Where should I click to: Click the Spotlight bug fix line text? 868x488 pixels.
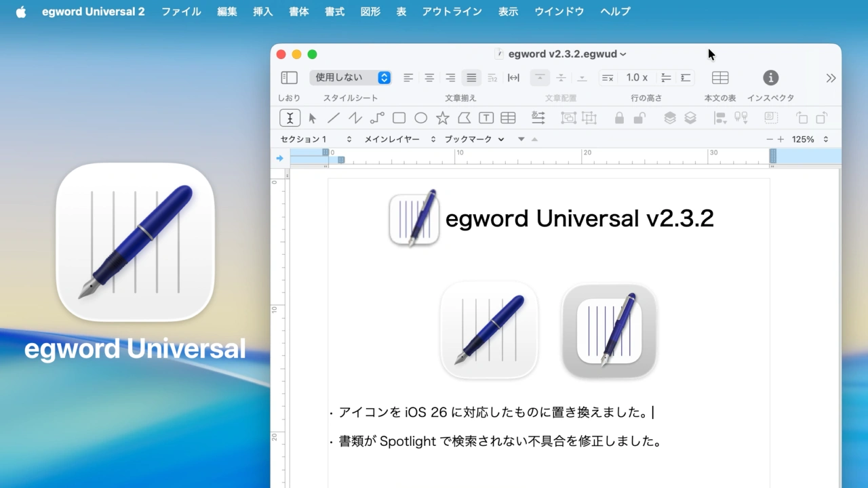click(500, 441)
